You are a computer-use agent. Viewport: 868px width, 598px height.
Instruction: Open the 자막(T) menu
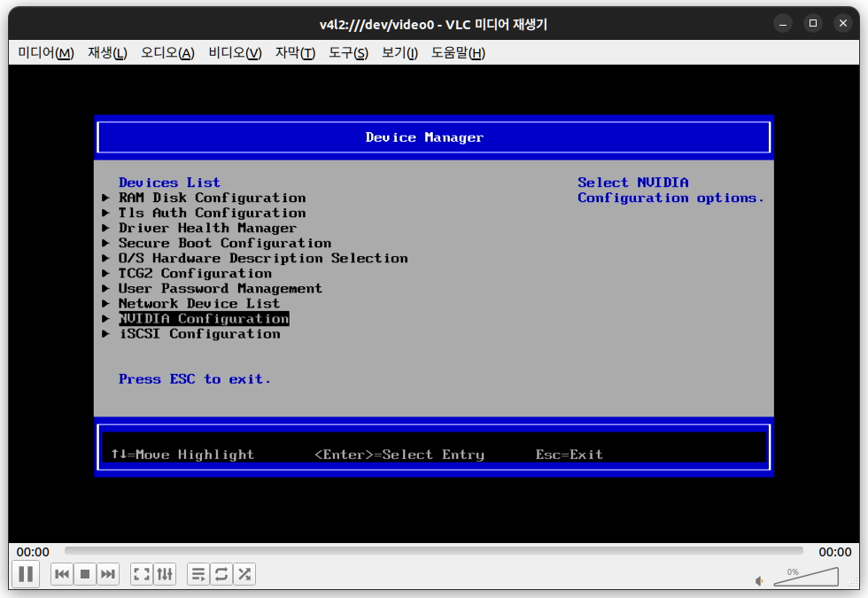295,52
